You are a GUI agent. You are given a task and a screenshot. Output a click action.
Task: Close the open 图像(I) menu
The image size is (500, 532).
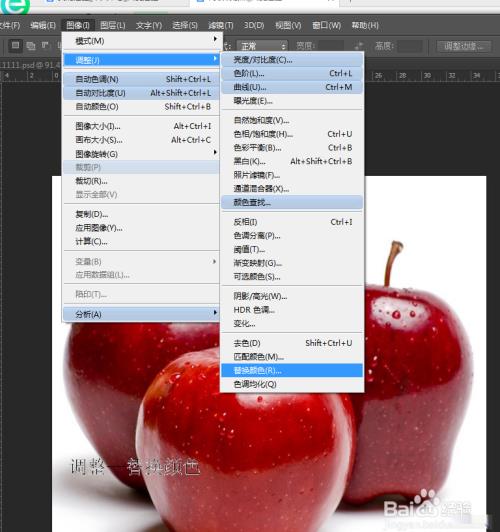[78, 25]
